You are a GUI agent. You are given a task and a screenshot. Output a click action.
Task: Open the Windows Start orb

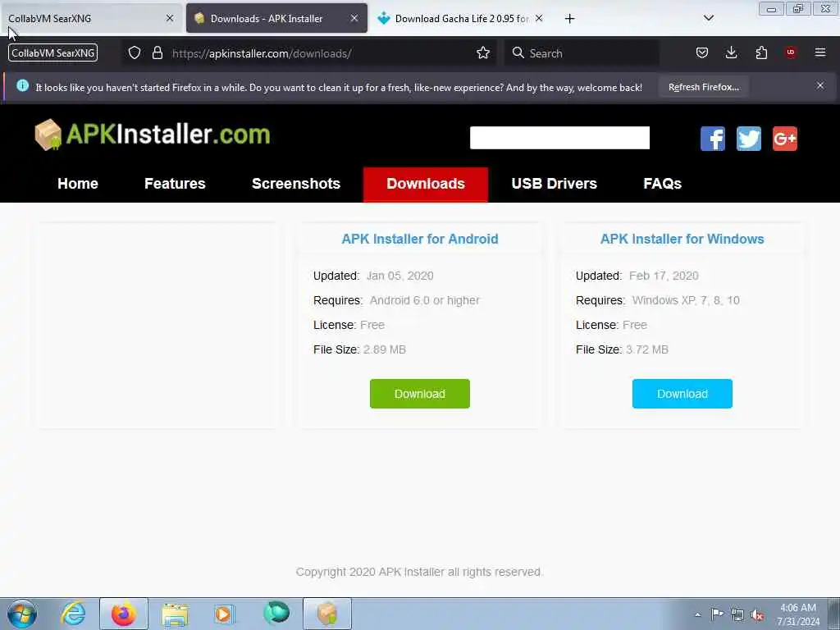pyautogui.click(x=22, y=614)
